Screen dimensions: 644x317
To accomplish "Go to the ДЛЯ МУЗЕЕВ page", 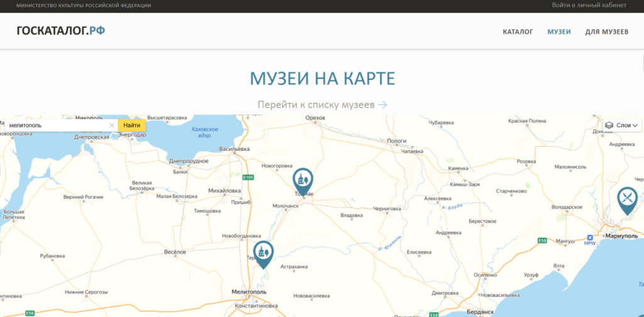I will 606,31.
